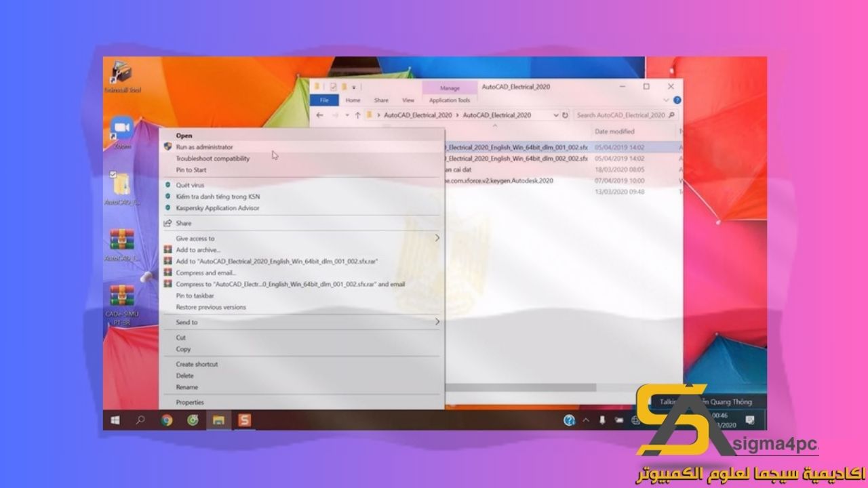Open Properties from context menu
Image resolution: width=868 pixels, height=488 pixels.
pos(190,402)
